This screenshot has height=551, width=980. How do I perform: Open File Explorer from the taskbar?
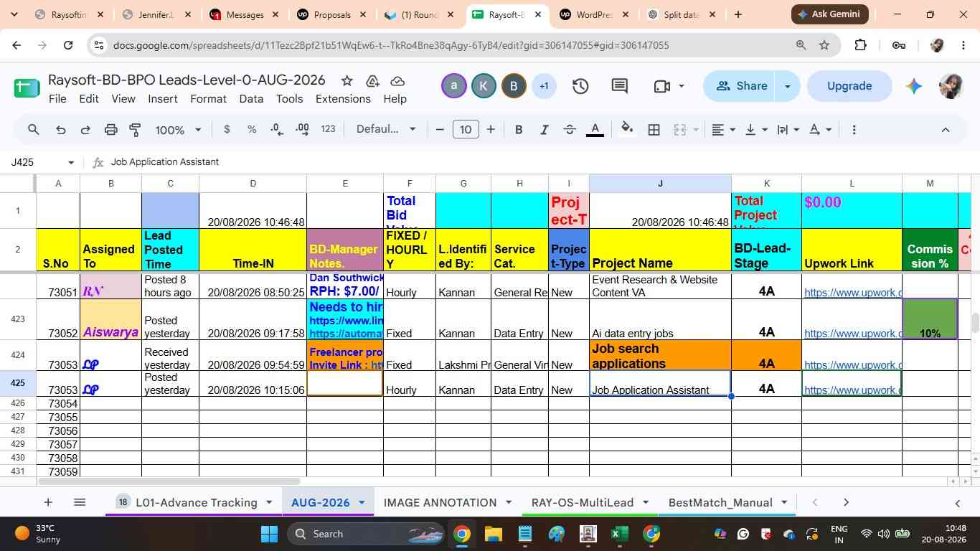pos(493,534)
